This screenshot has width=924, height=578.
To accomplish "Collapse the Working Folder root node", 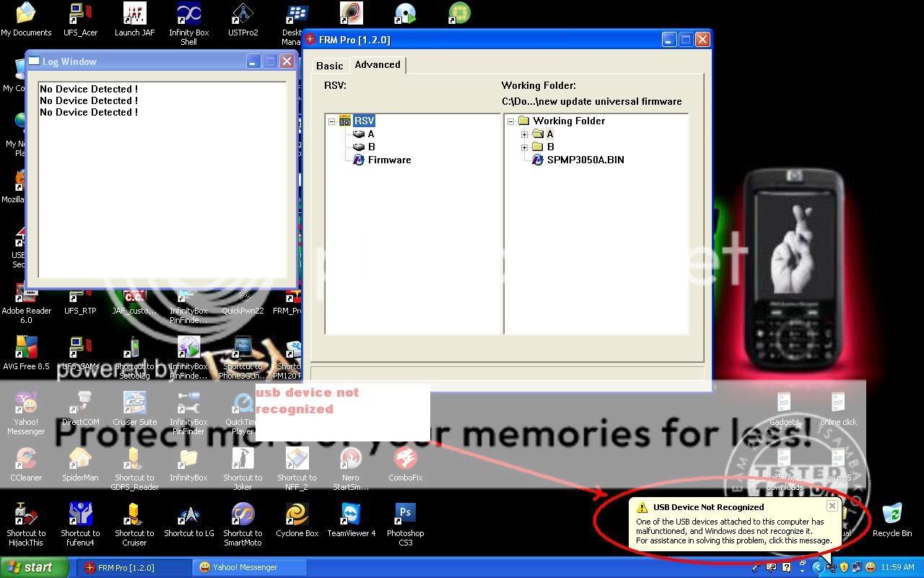I will coord(511,121).
